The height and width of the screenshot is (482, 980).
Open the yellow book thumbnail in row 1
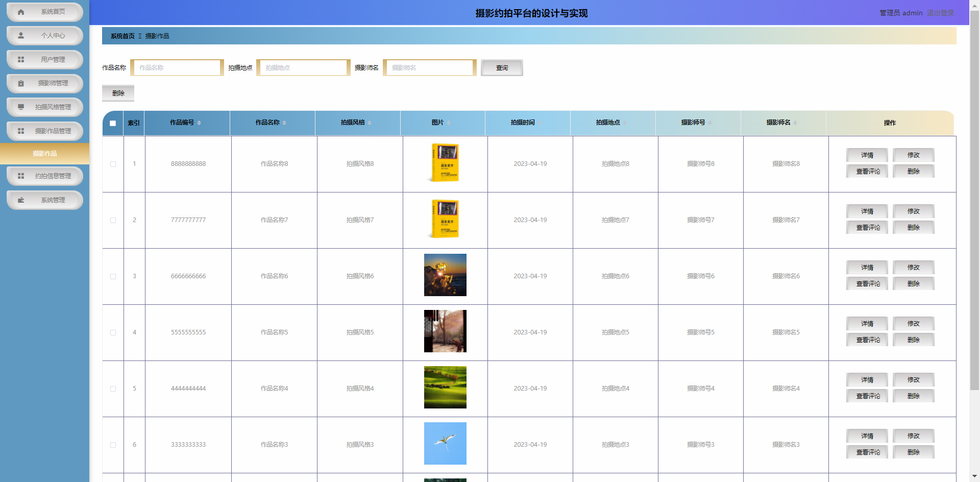point(445,163)
